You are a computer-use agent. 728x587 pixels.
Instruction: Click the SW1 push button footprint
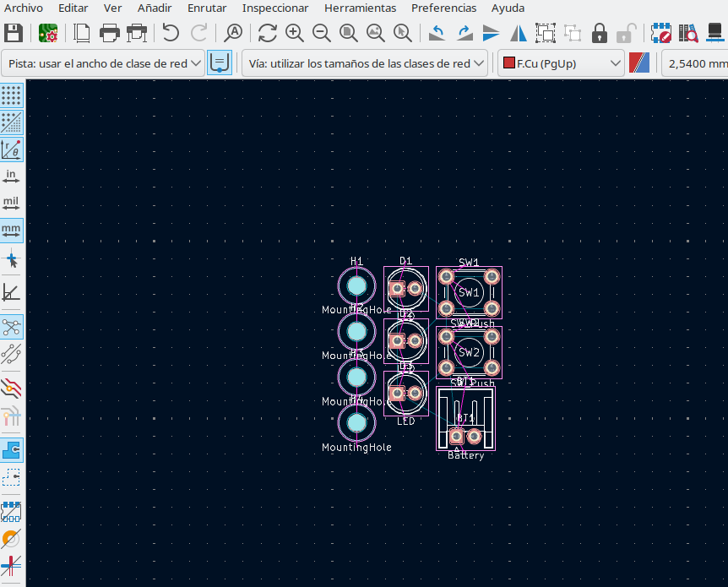point(469,292)
